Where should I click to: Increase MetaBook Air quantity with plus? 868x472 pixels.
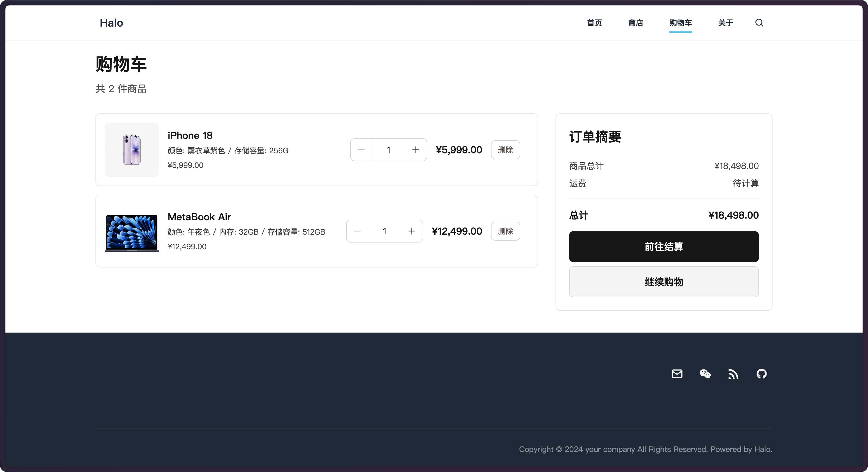pyautogui.click(x=411, y=231)
